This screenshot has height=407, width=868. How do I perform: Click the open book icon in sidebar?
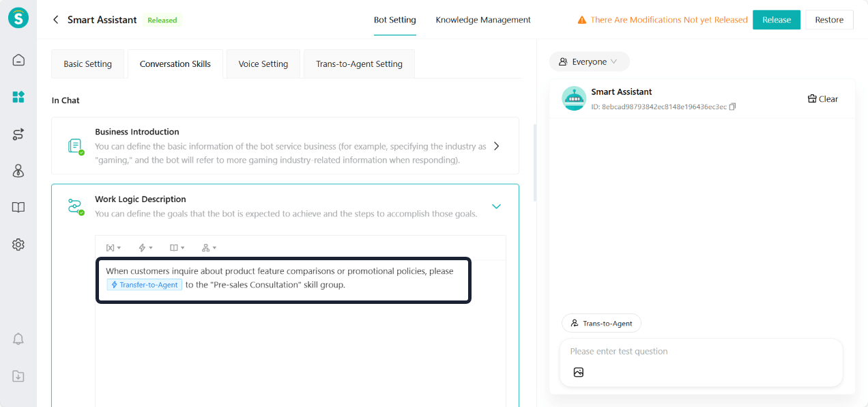tap(18, 208)
